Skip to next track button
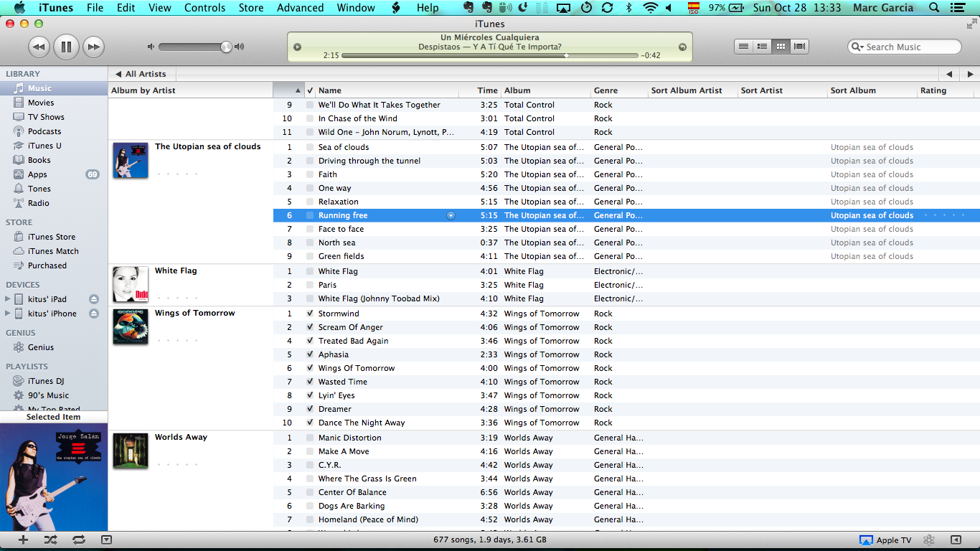The height and width of the screenshot is (551, 980). [93, 47]
